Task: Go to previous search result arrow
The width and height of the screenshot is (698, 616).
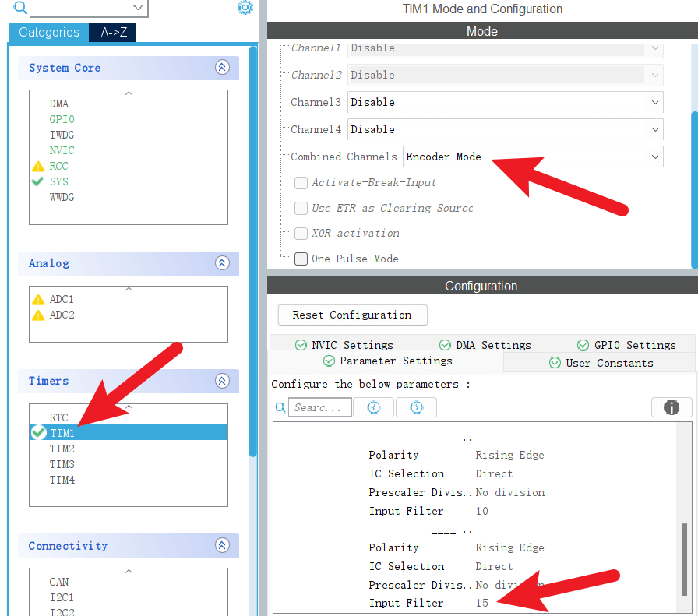Action: click(374, 407)
